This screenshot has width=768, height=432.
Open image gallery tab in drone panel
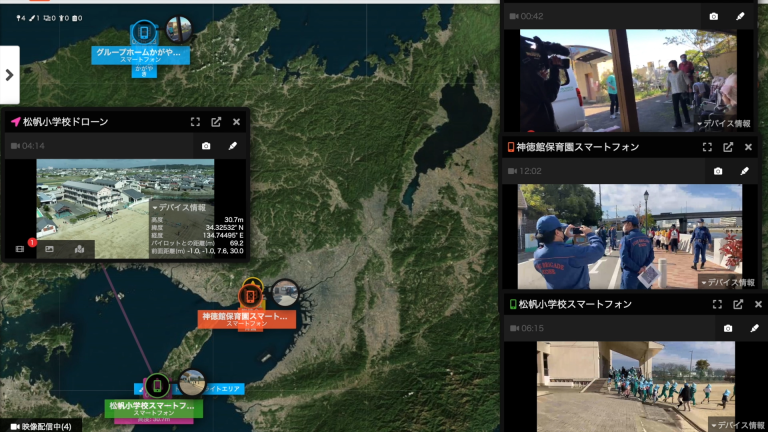(50, 249)
